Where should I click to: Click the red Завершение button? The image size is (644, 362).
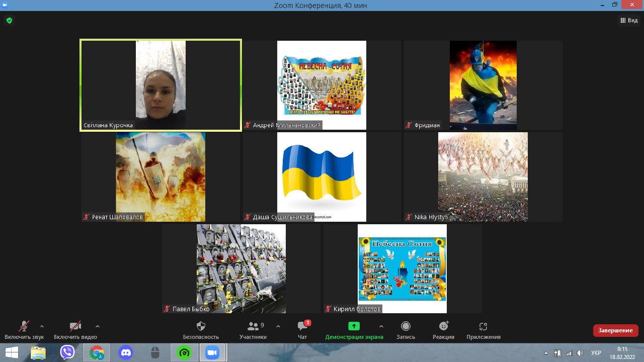point(616,330)
